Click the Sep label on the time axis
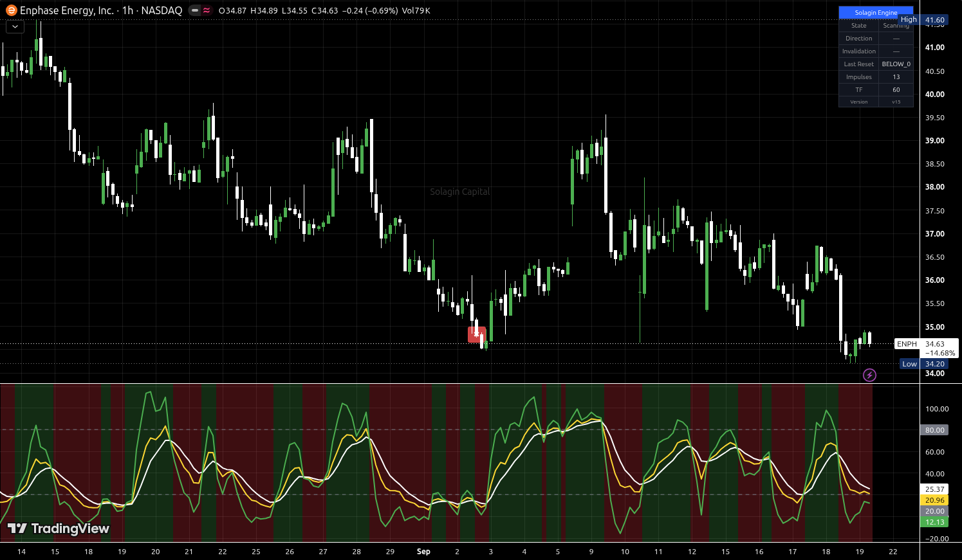 [423, 552]
